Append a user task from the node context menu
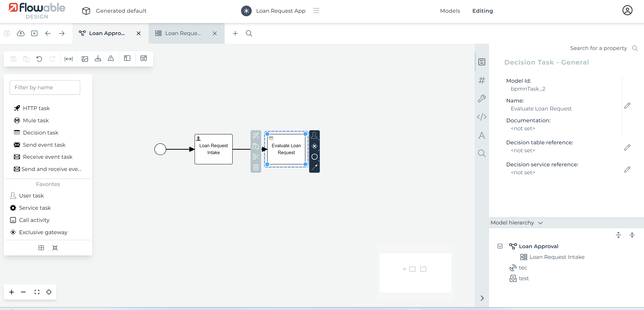The width and height of the screenshot is (644, 310). (314, 135)
